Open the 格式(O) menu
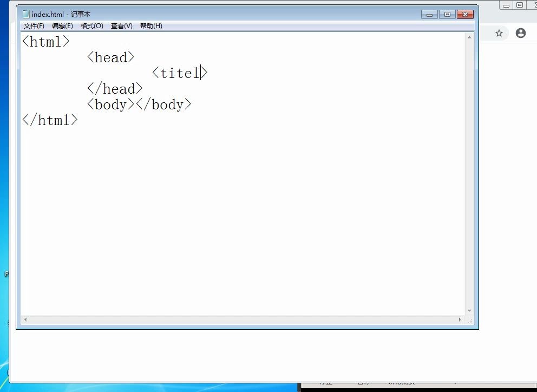Screen dimensions: 537x392 point(92,25)
